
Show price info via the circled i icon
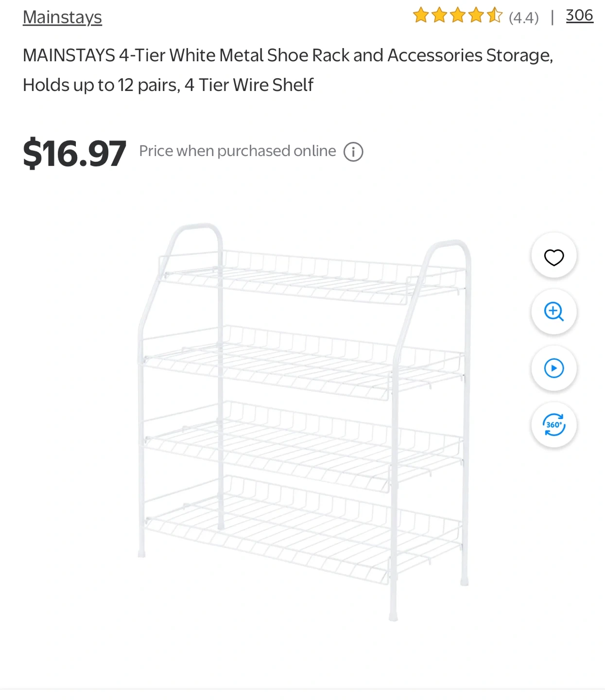tap(353, 152)
